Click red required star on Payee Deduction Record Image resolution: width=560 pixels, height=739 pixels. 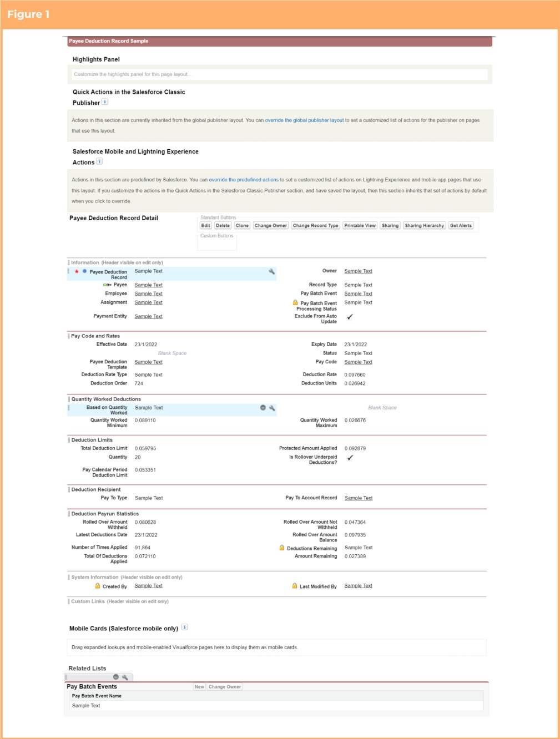pyautogui.click(x=77, y=272)
